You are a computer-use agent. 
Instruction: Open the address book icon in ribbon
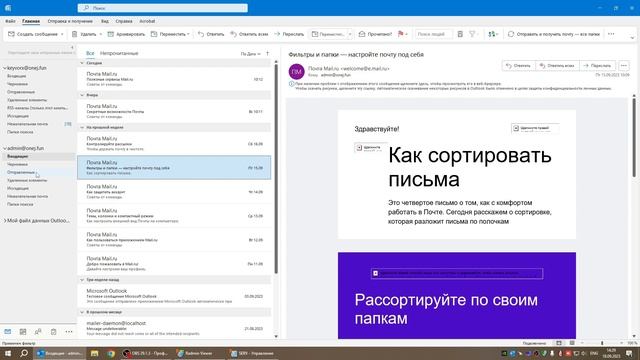tap(460, 34)
